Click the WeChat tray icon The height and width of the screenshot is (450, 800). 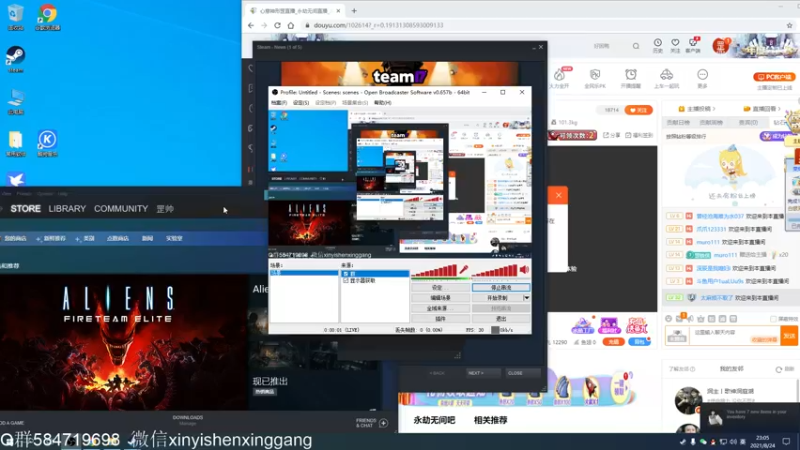(x=703, y=442)
